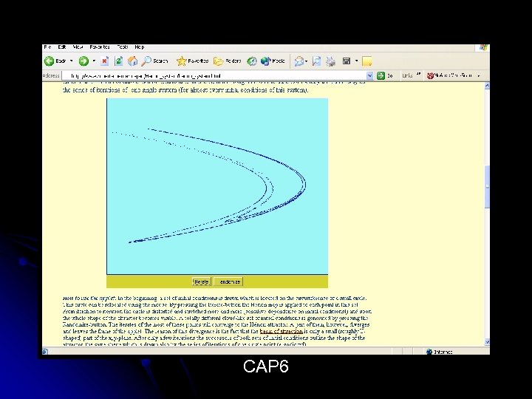Click the scrollbar down arrow

tap(487, 341)
